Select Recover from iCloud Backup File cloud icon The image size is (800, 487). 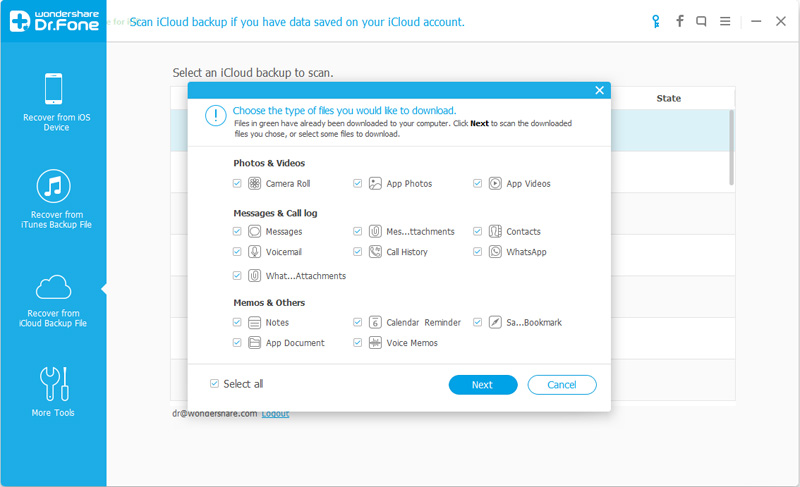click(54, 288)
